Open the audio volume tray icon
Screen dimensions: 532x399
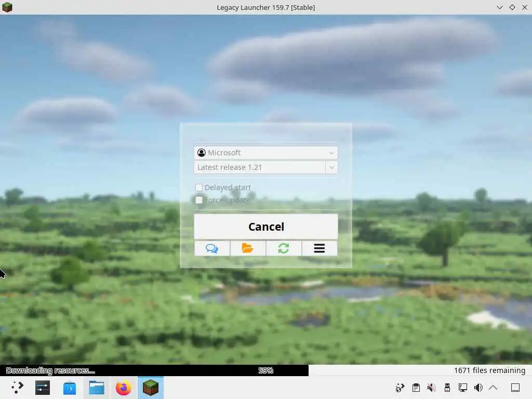point(478,388)
